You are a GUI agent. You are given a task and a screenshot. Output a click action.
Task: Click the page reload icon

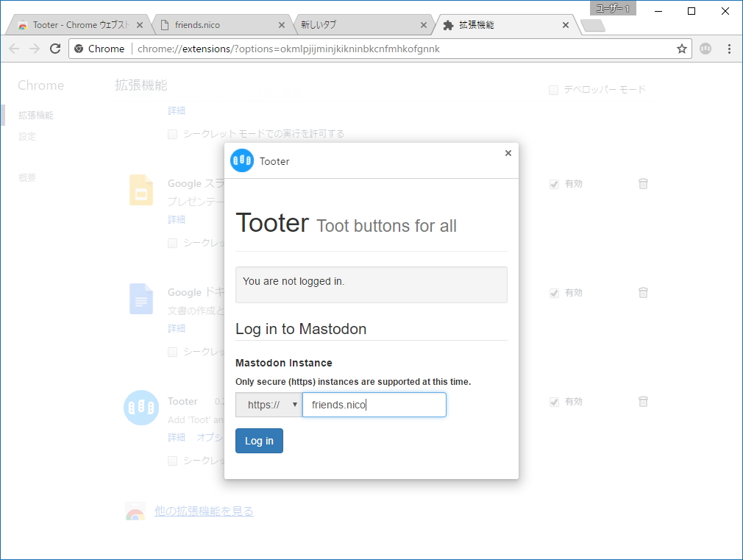coord(54,49)
